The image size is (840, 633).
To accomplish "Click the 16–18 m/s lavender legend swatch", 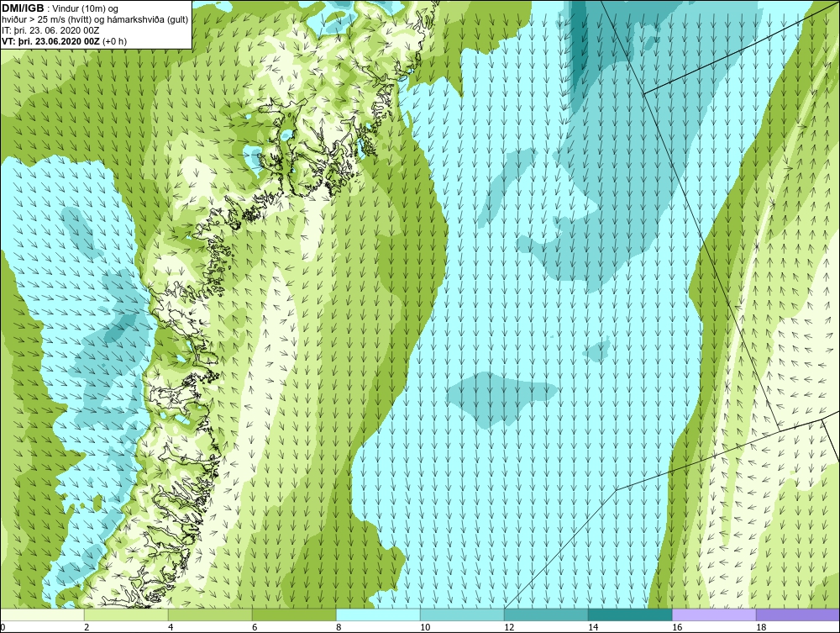I will (714, 615).
